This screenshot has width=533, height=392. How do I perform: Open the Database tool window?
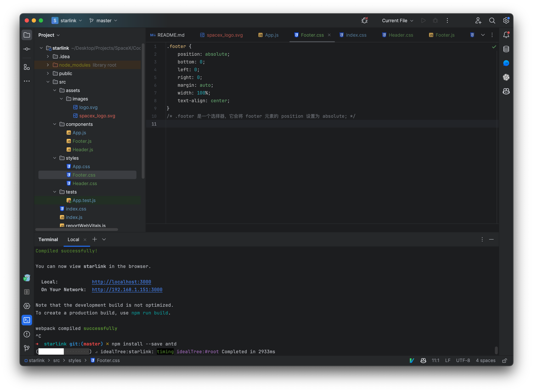tap(506, 49)
